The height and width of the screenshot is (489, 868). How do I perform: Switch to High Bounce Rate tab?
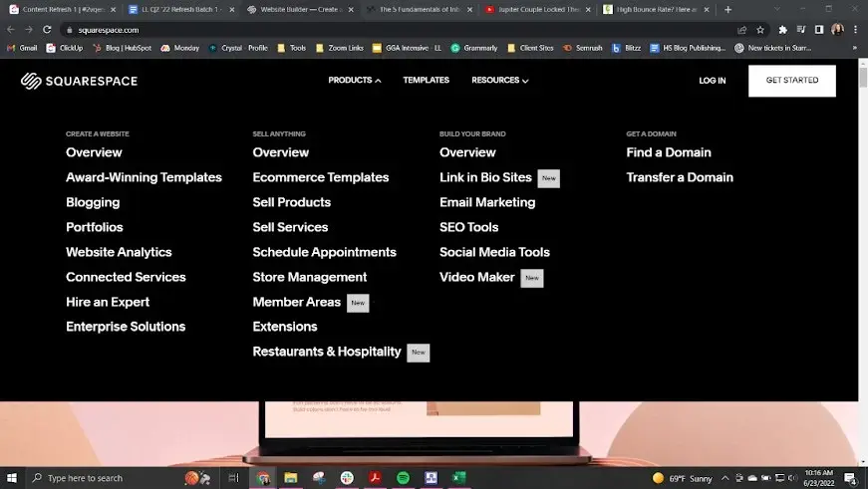tap(657, 9)
